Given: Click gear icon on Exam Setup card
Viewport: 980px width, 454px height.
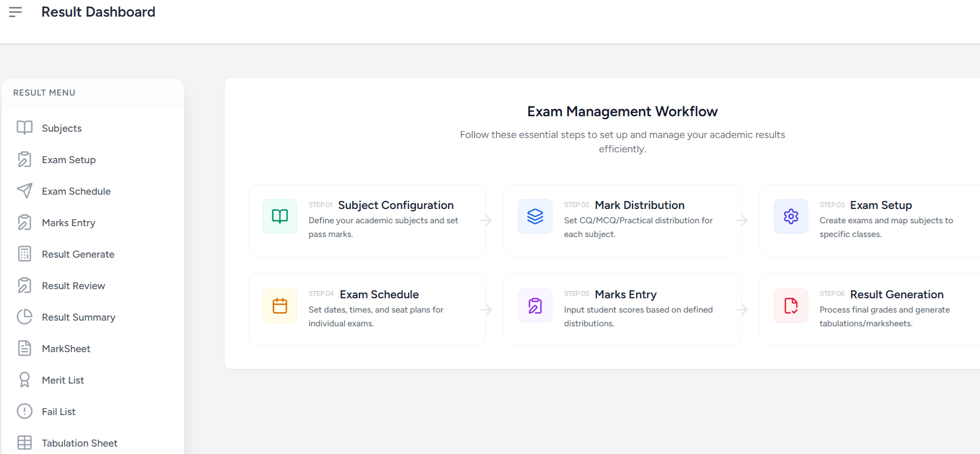Looking at the screenshot, I should click(791, 216).
